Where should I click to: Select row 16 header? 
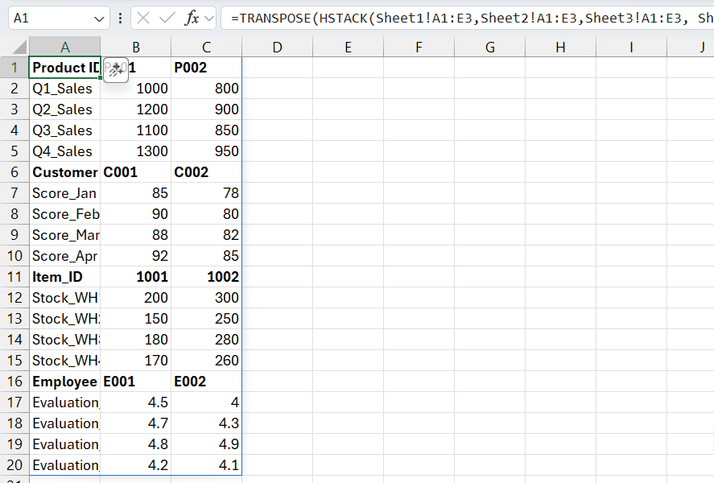pos(15,381)
